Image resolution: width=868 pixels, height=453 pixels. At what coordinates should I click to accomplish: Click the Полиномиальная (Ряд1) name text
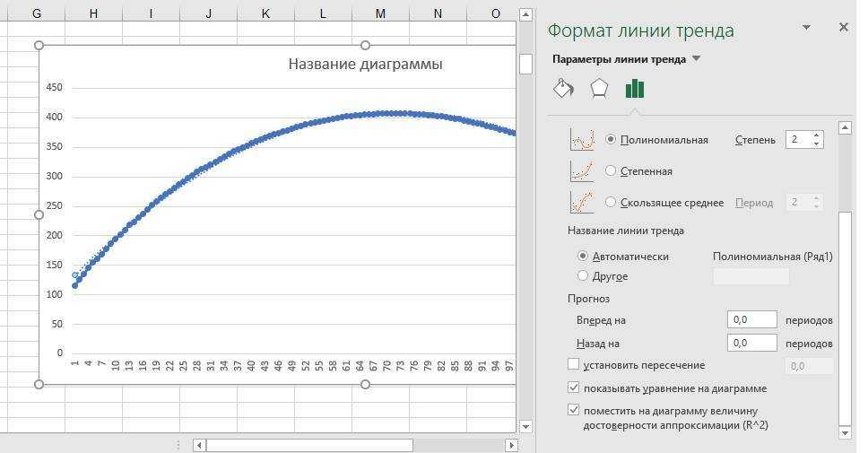click(x=773, y=256)
